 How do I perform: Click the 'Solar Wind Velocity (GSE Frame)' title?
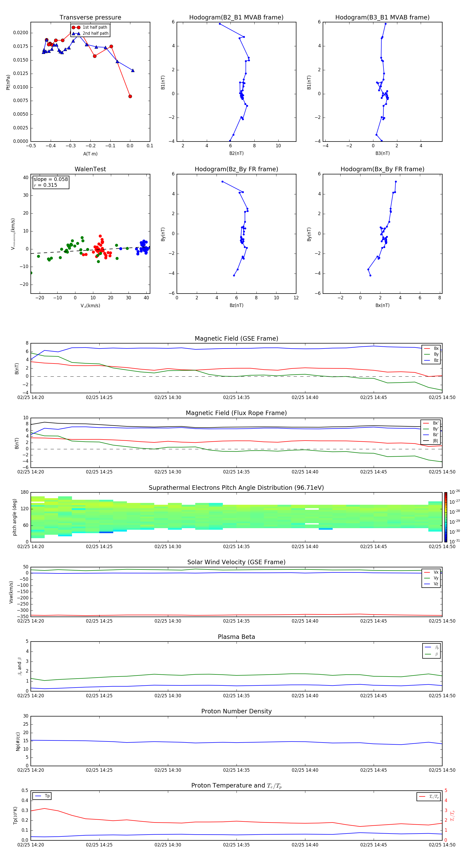pyautogui.click(x=236, y=562)
